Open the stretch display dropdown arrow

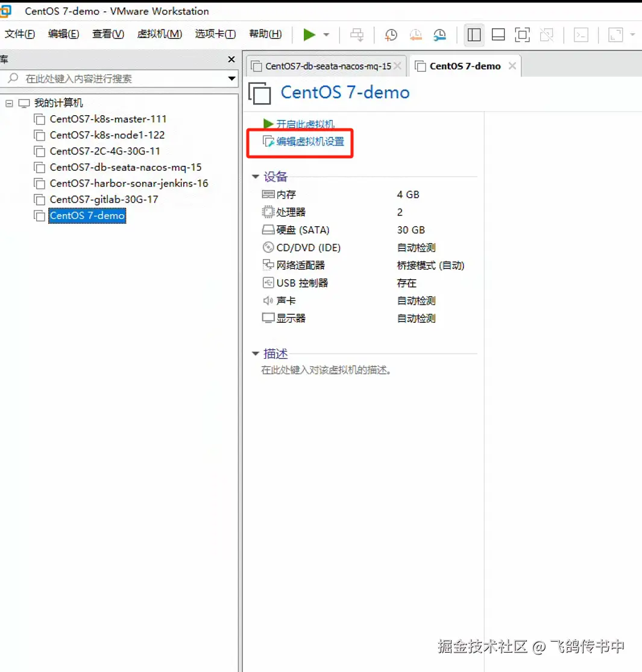[632, 35]
